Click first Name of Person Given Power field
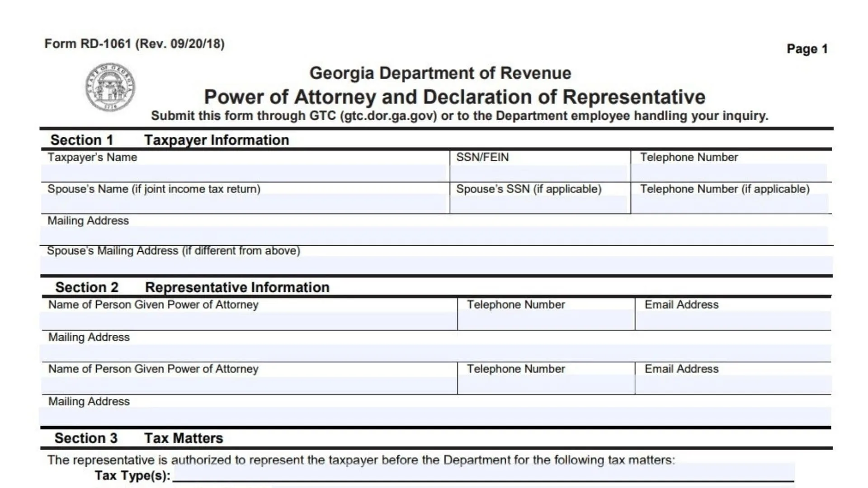868x488 pixels. [x=249, y=320]
